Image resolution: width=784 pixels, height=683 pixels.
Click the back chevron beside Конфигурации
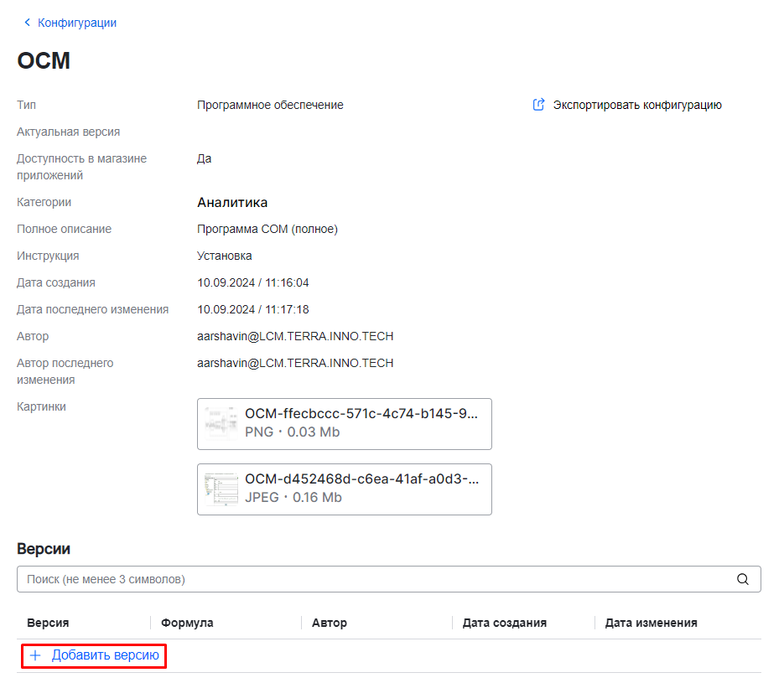[x=27, y=23]
